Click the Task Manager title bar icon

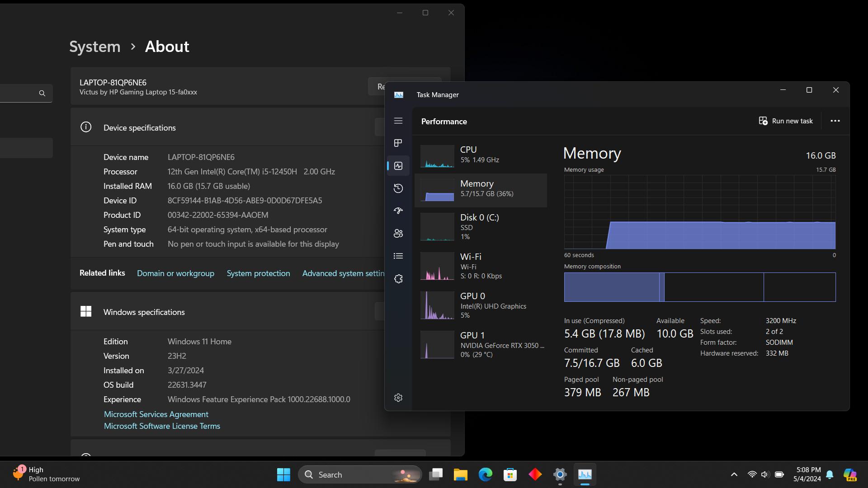pyautogui.click(x=399, y=95)
